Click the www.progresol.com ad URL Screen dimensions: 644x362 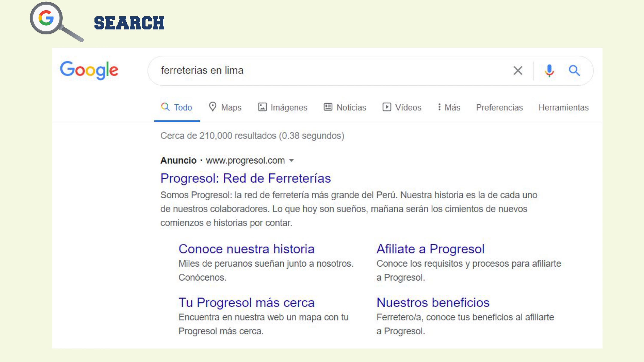coord(245,160)
